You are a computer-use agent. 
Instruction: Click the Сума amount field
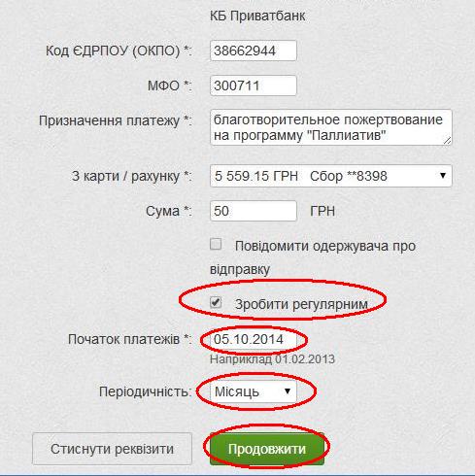[254, 211]
